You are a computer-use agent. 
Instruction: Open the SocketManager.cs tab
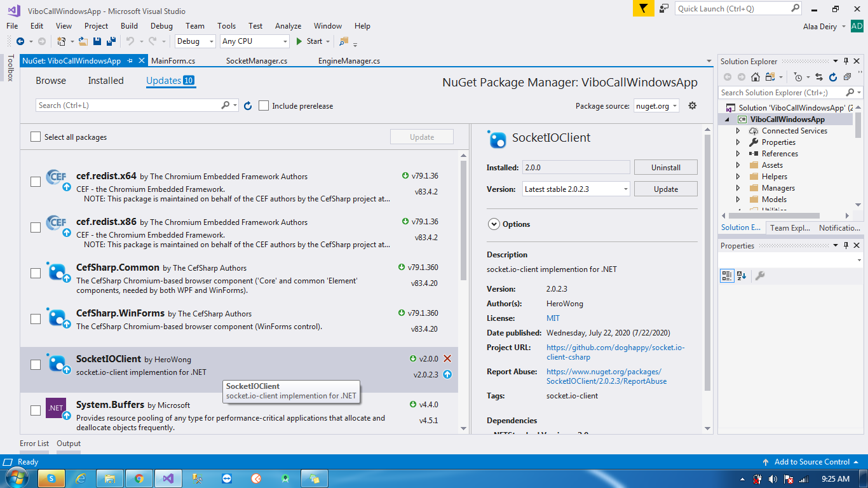coord(257,61)
